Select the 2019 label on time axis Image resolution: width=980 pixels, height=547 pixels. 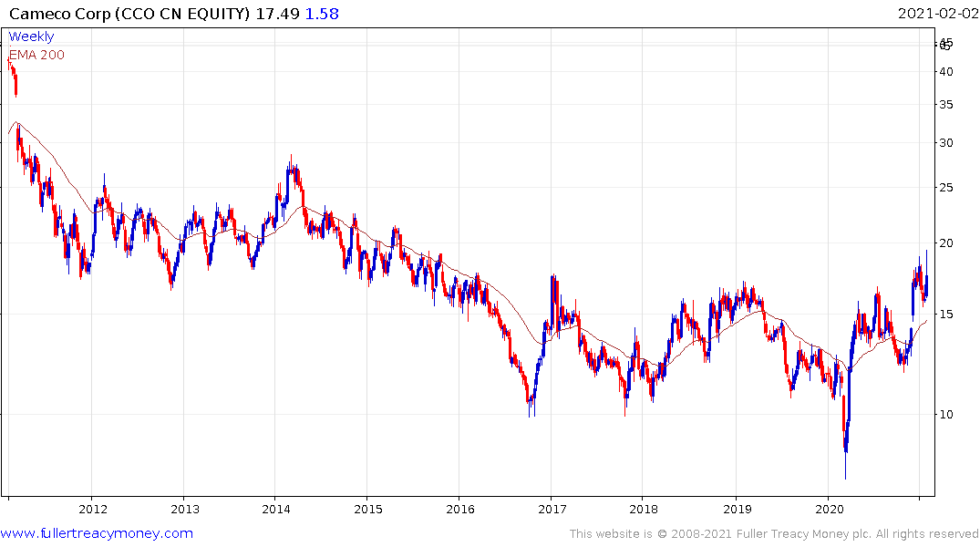click(738, 509)
